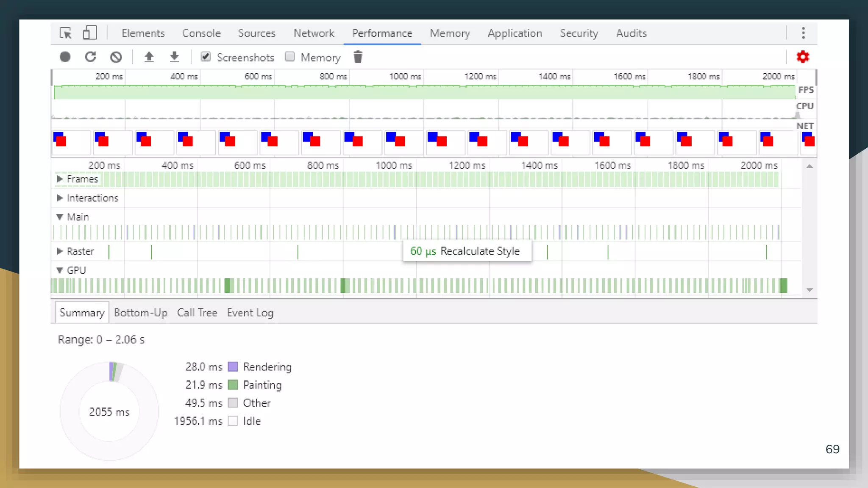Enable the Memory checkbox
Image resolution: width=868 pixels, height=488 pixels.
290,57
